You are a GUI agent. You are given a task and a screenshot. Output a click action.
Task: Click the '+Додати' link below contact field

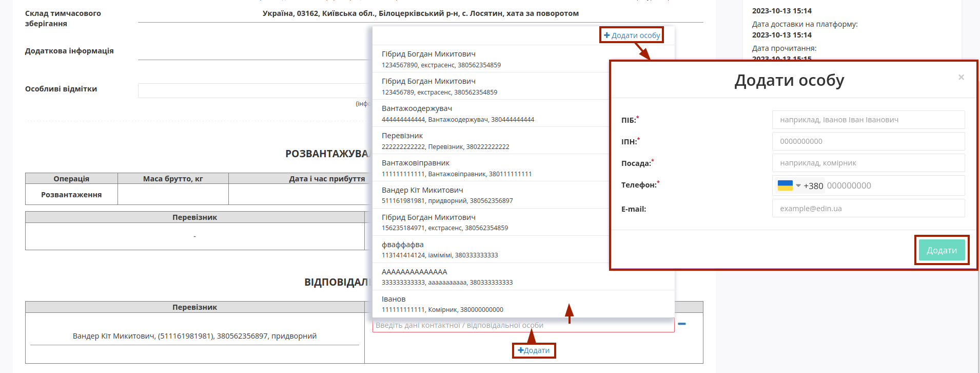(534, 350)
